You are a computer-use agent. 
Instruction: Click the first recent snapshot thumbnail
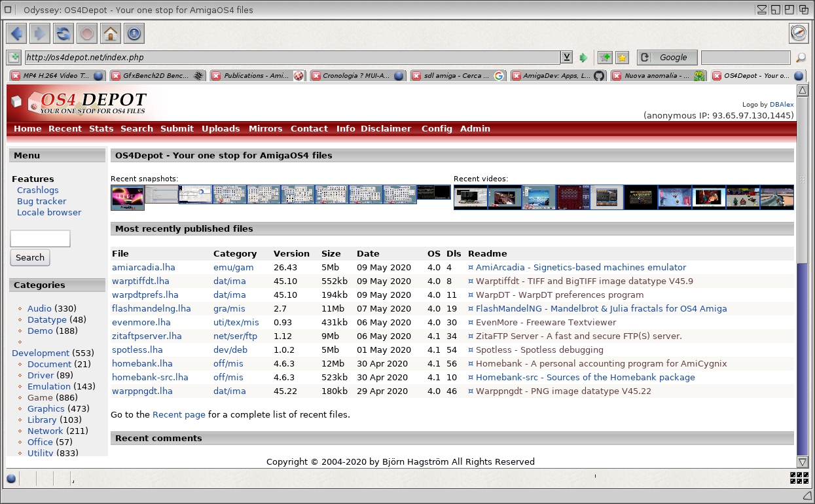click(x=128, y=197)
